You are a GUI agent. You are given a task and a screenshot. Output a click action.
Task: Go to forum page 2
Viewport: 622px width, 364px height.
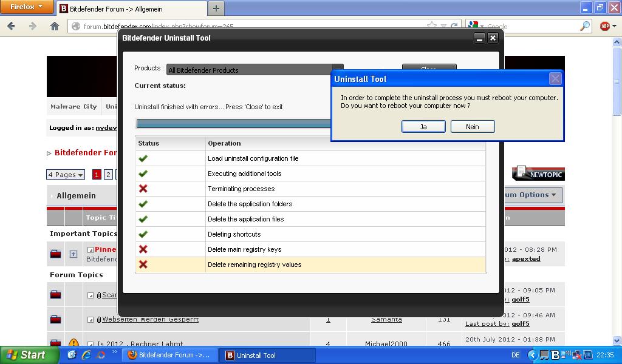pos(108,175)
